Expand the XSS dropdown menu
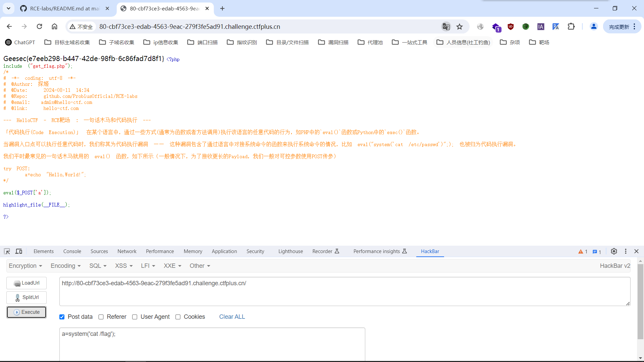 124,266
